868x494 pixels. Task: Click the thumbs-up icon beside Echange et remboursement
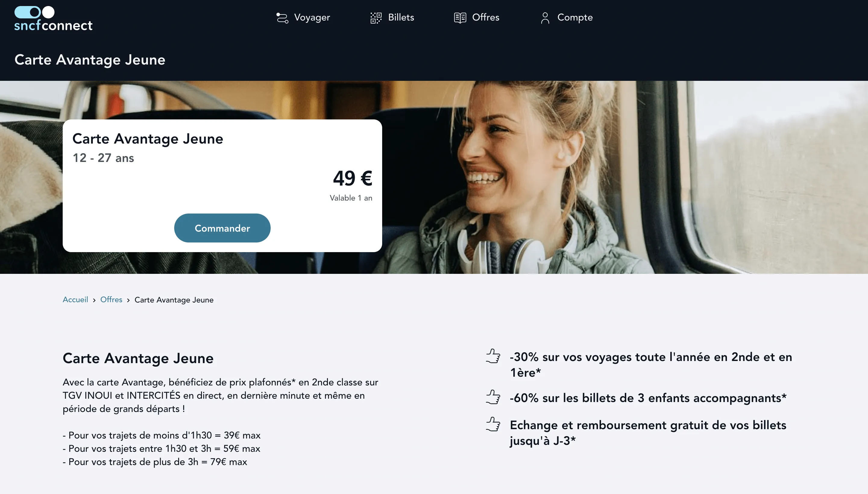coord(493,424)
